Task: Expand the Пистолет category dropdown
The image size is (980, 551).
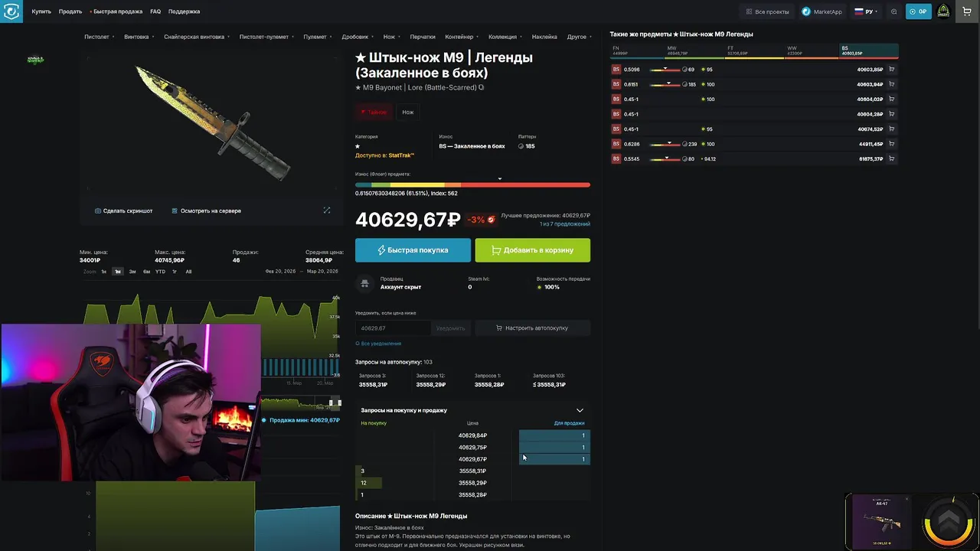Action: coord(100,37)
